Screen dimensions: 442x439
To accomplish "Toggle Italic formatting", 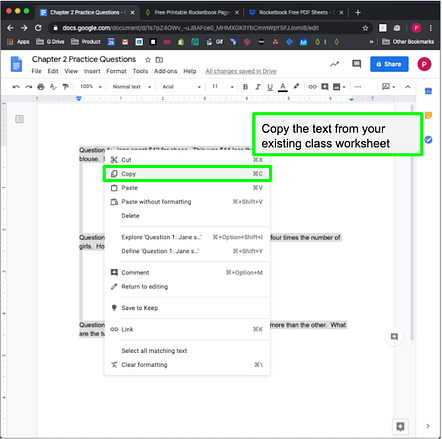I will 258,87.
